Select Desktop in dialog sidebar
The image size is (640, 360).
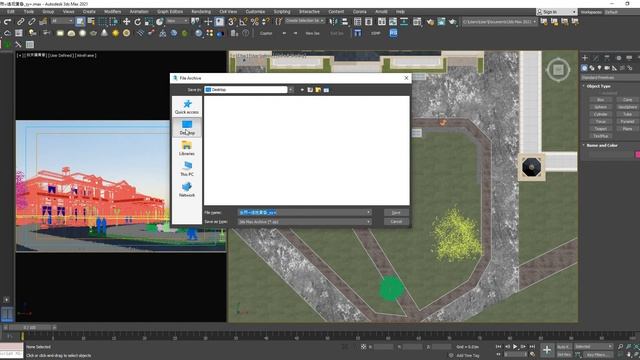[187, 127]
